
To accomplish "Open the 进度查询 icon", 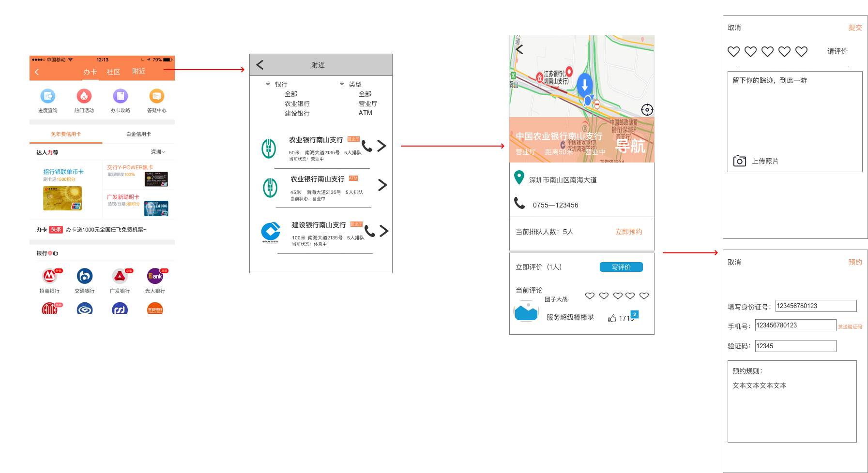I will [x=48, y=96].
